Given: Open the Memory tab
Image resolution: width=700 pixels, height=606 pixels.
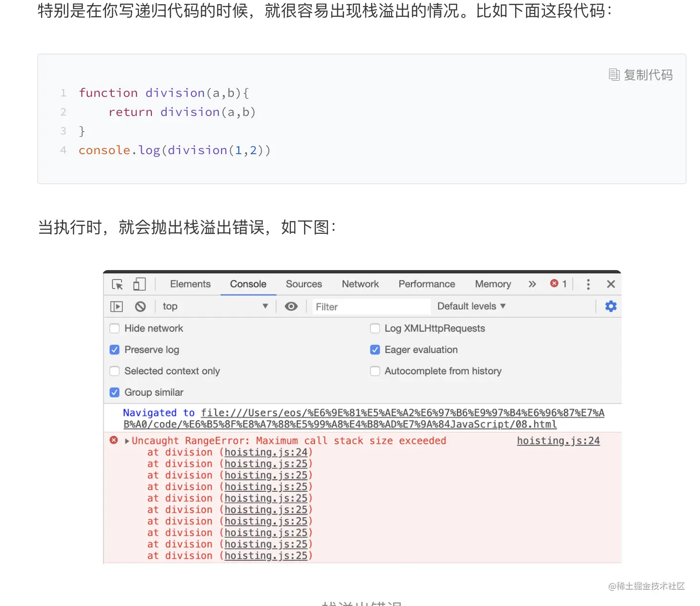Looking at the screenshot, I should pos(493,284).
